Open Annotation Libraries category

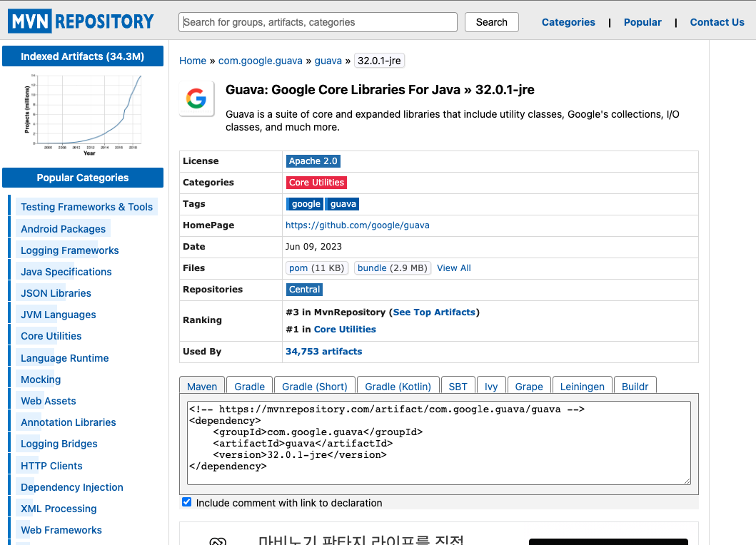pyautogui.click(x=68, y=422)
